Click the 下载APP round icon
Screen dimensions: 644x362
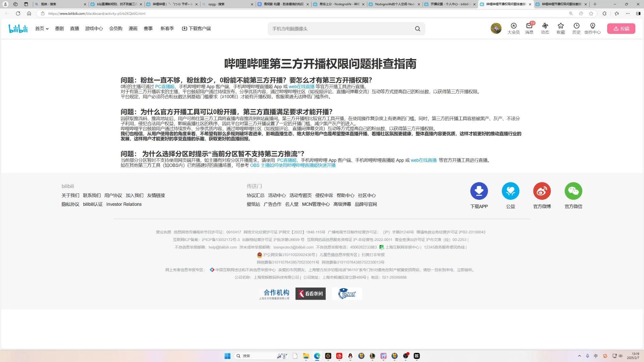click(479, 191)
